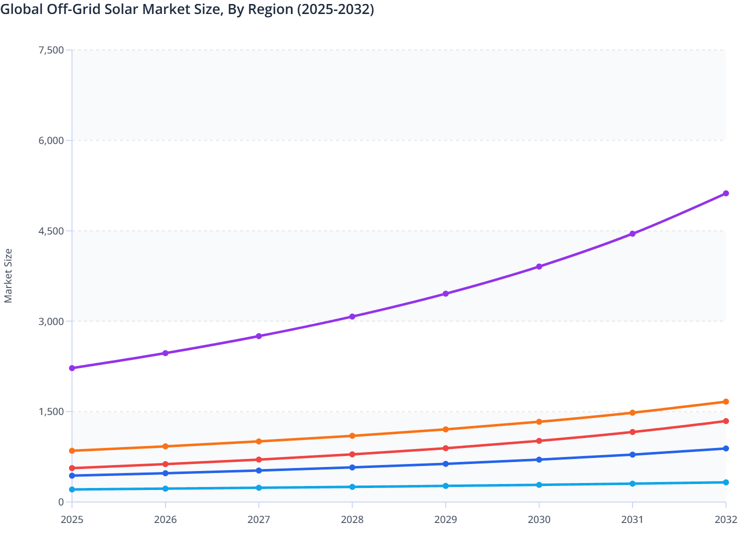Click the cyan line's 2032 marker

click(x=725, y=481)
